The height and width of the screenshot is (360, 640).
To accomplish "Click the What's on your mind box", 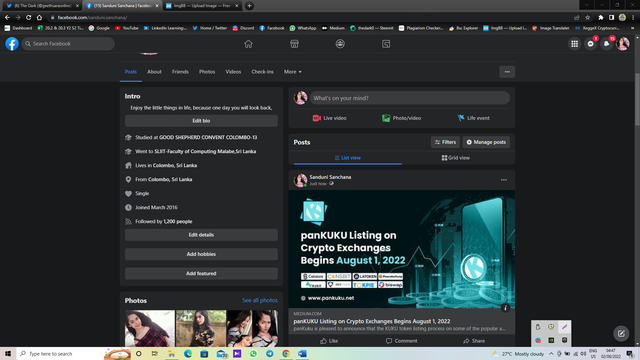I will tap(409, 98).
